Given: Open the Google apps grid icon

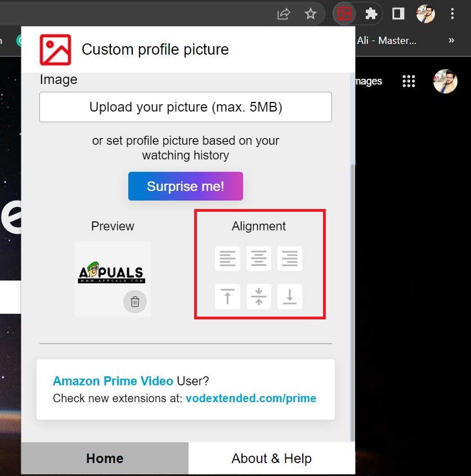Looking at the screenshot, I should 409,81.
